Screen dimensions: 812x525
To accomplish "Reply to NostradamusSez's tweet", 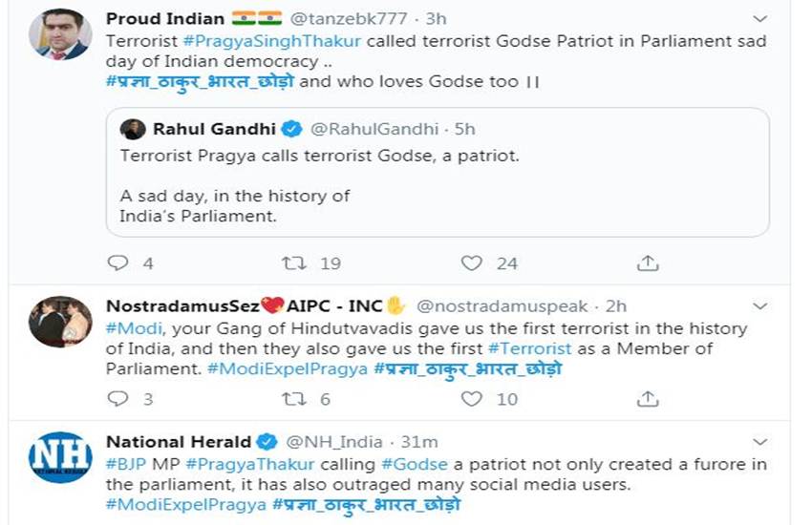I will pyautogui.click(x=117, y=399).
